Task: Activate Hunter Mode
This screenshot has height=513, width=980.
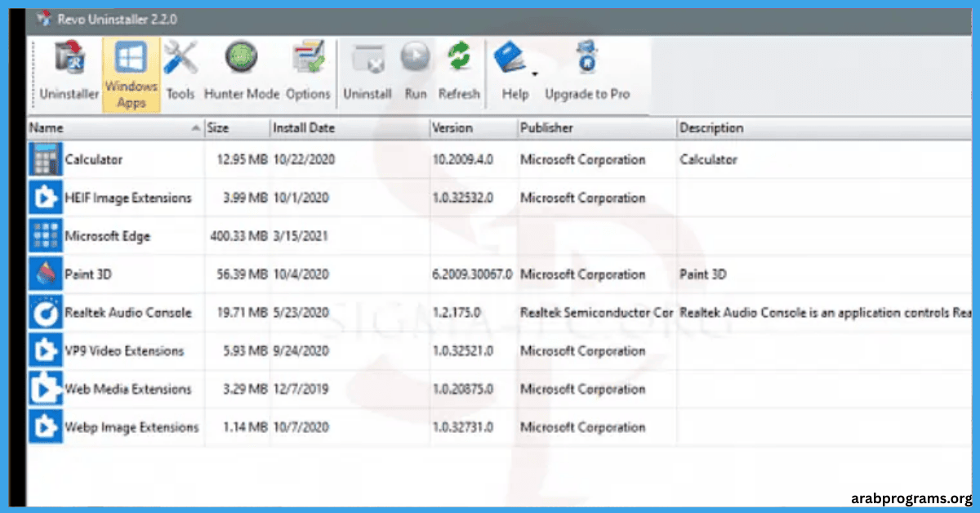Action: click(x=242, y=73)
